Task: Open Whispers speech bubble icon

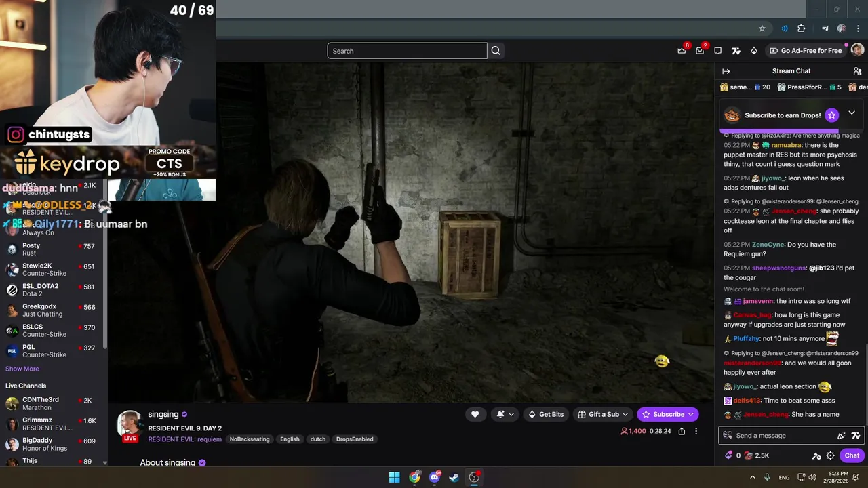Action: click(x=718, y=51)
